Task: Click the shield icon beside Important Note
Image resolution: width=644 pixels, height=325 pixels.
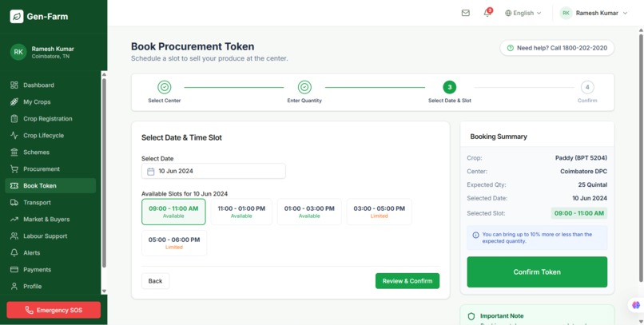Action: [x=471, y=316]
